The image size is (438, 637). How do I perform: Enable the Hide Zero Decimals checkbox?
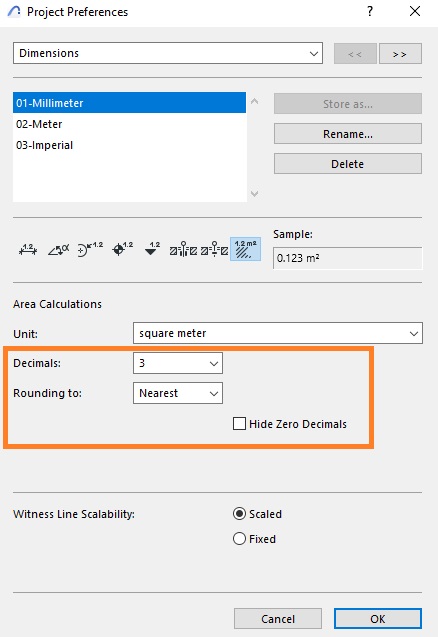239,424
